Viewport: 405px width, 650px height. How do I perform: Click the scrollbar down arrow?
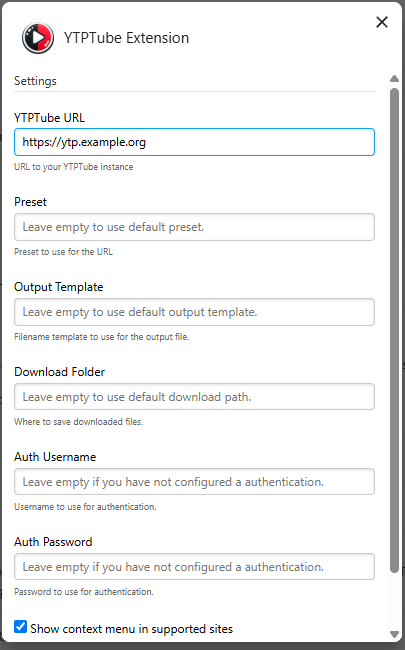(x=394, y=634)
